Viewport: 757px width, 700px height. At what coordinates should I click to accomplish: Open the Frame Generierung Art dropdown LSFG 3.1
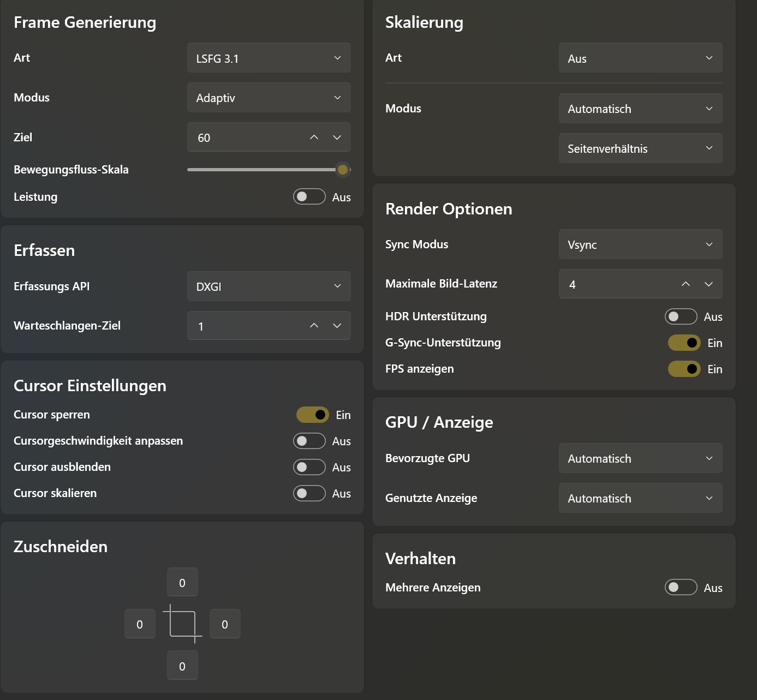(269, 58)
